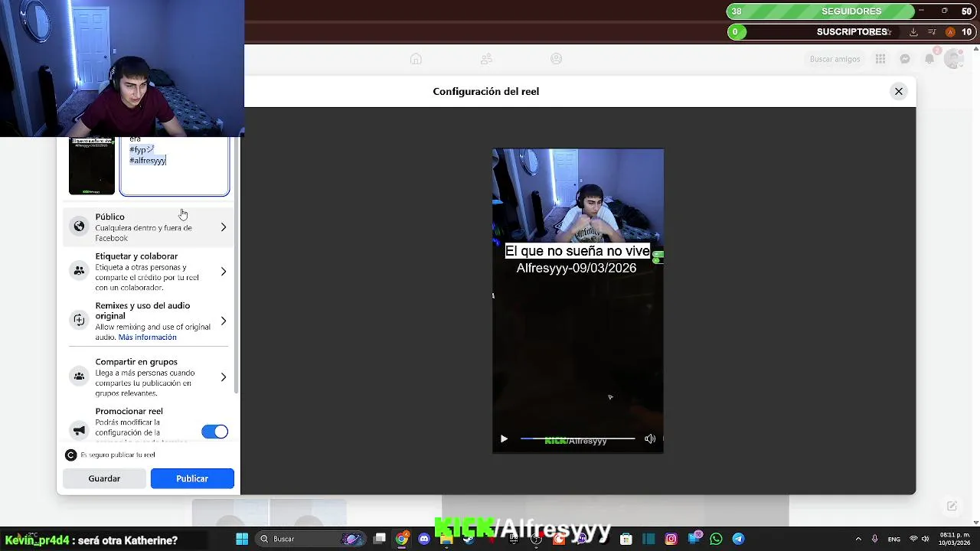
Task: Select the reel cover thumbnail
Action: click(x=92, y=166)
